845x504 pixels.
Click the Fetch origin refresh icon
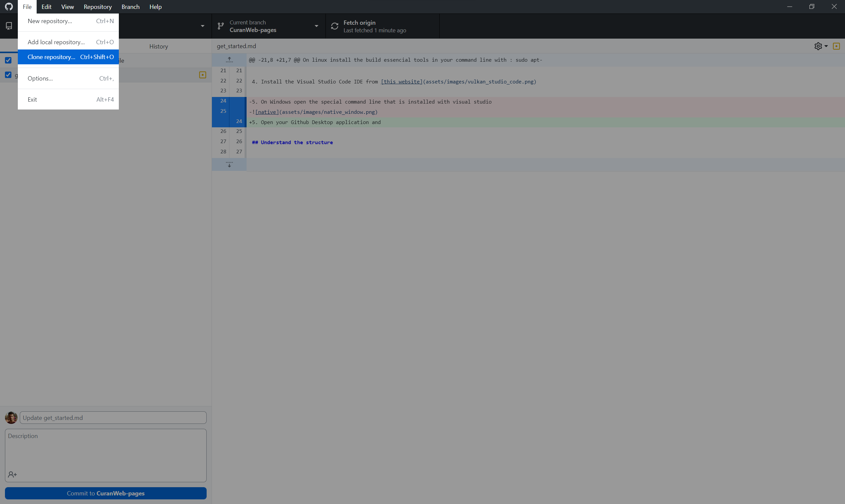(335, 26)
